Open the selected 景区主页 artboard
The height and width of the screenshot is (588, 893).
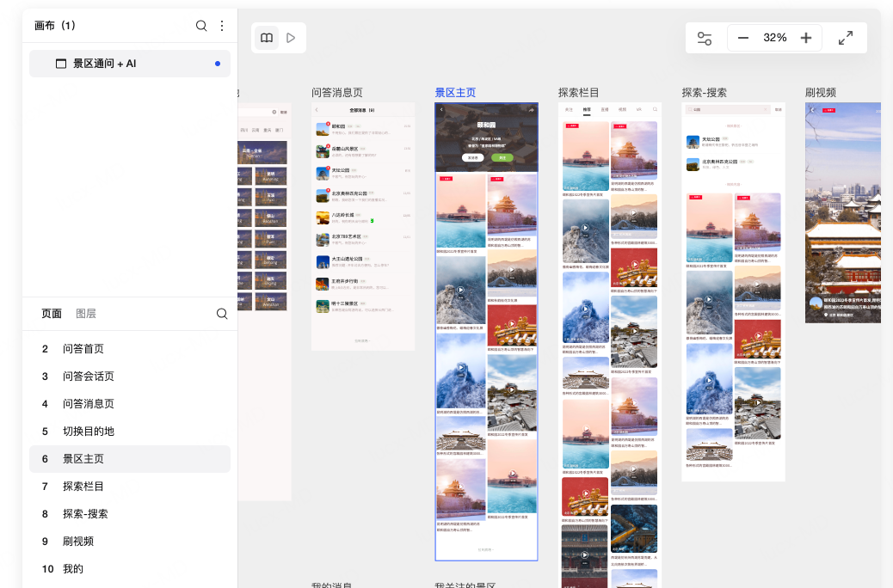[x=486, y=332]
